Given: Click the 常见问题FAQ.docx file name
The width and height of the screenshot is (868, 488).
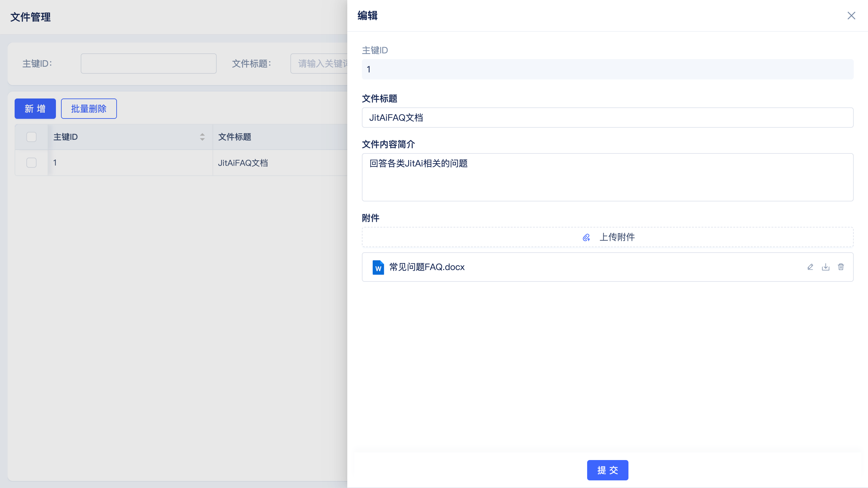Looking at the screenshot, I should pyautogui.click(x=427, y=267).
